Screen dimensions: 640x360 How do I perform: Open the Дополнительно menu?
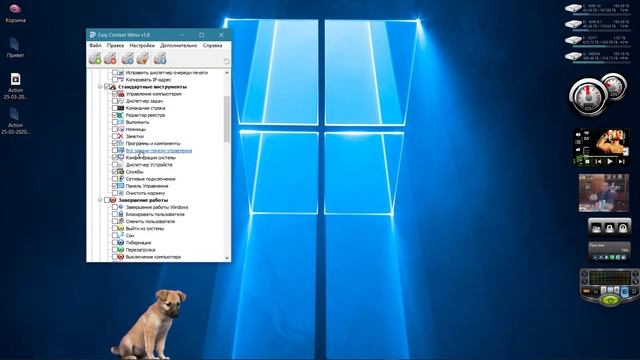[x=178, y=45]
